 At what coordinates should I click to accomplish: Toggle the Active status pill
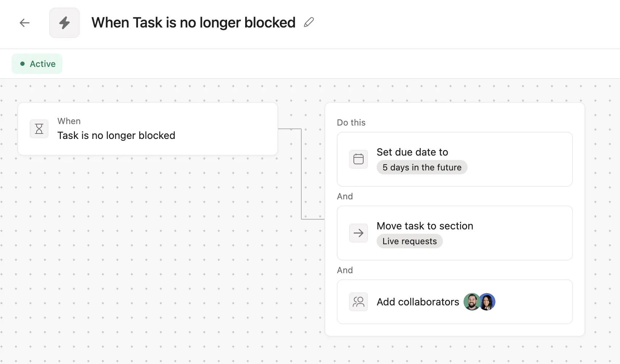(37, 64)
